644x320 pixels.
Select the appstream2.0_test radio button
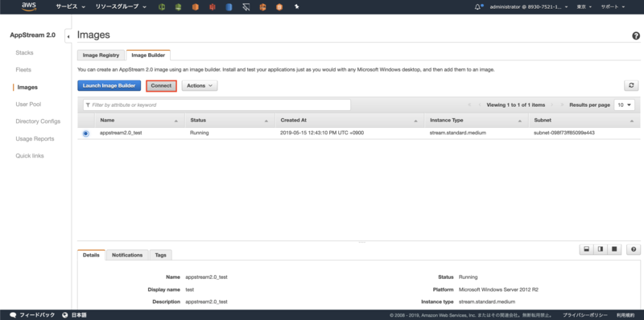coord(85,133)
